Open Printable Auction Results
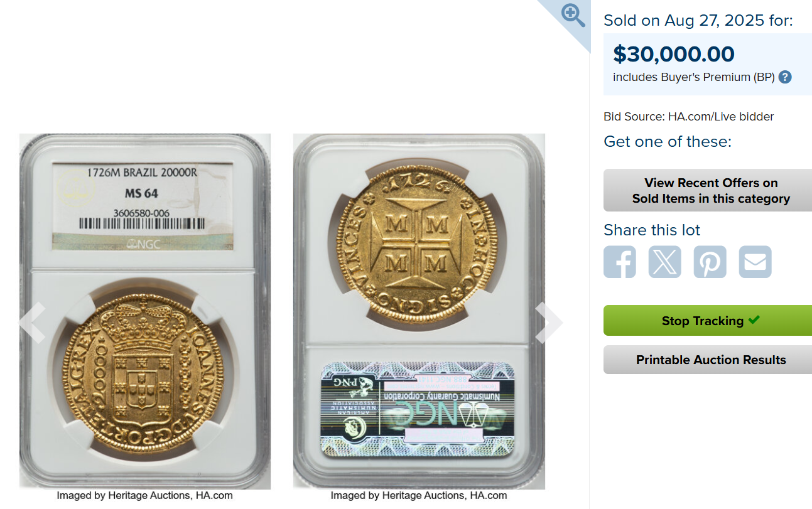The width and height of the screenshot is (812, 509). coord(708,360)
